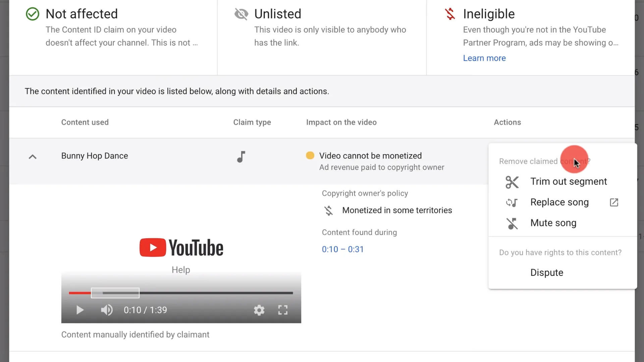Click the yellow impact status dot
This screenshot has height=362, width=644.
[x=310, y=156]
